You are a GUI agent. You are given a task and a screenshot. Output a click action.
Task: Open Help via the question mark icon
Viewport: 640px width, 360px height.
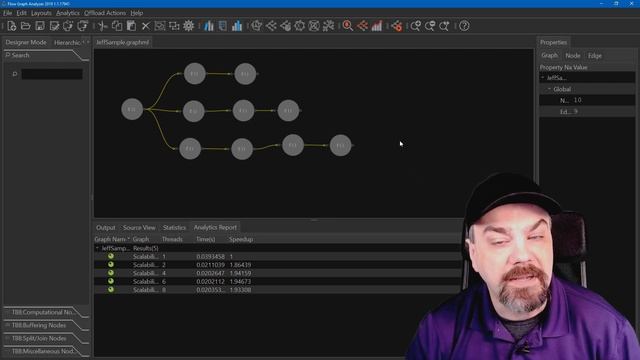(464, 26)
